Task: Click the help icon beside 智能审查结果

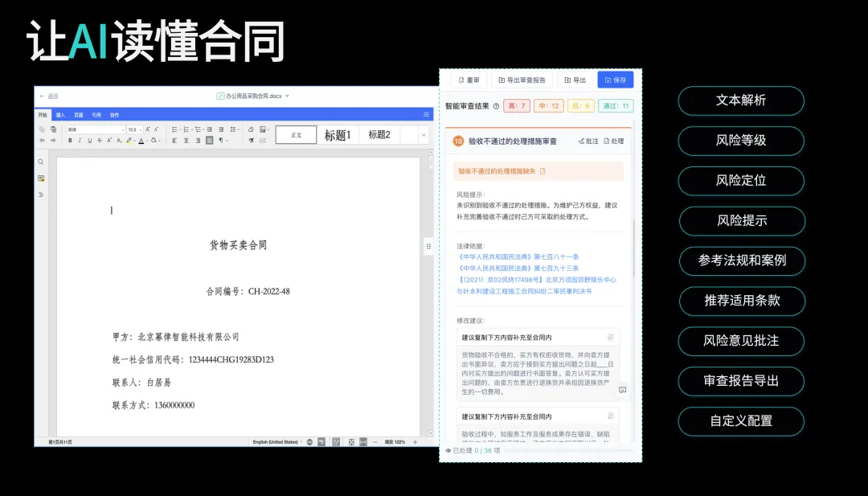Action: 496,106
